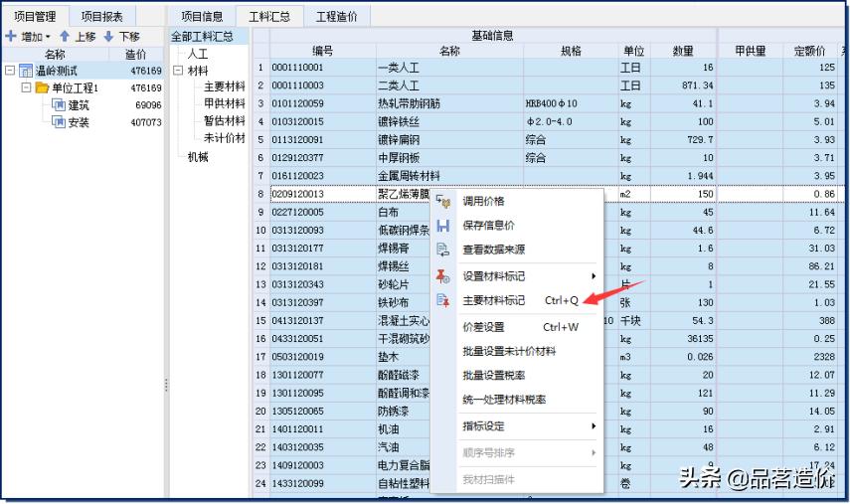Choose 批量设置未计价材料 menu entry

(518, 351)
